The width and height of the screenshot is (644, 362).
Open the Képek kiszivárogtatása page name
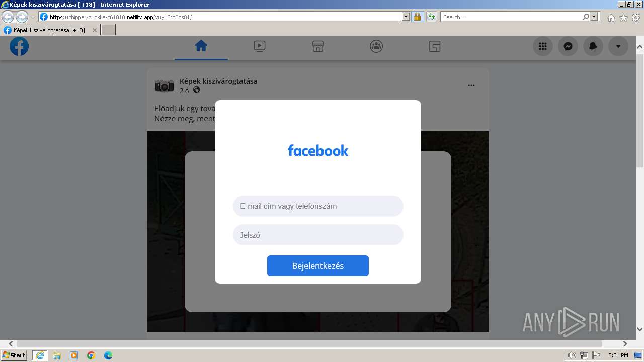coord(218,81)
